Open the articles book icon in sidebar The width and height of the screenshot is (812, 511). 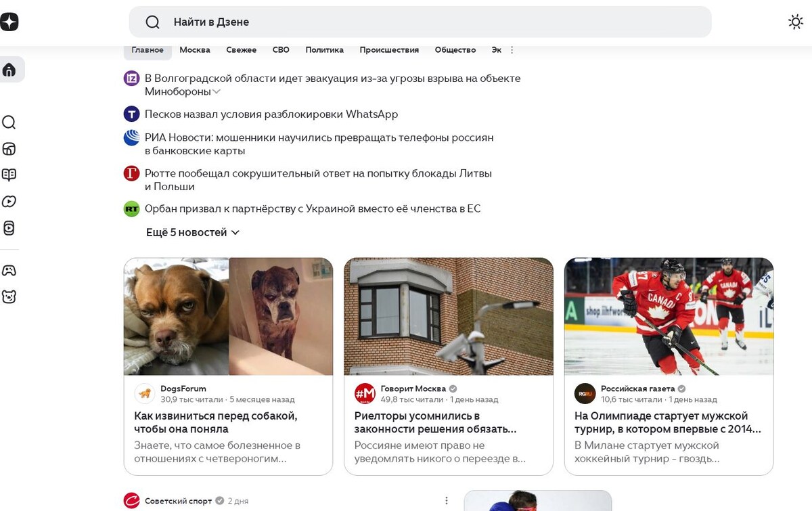click(9, 175)
